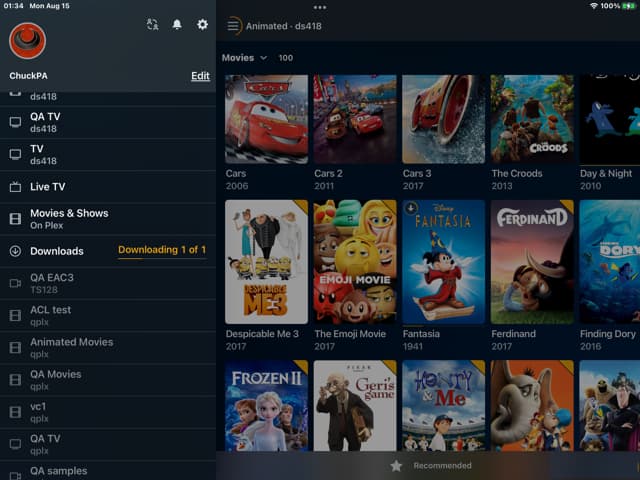This screenshot has height=480, width=640.
Task: Select ACL test qplx library
Action: coord(108,315)
